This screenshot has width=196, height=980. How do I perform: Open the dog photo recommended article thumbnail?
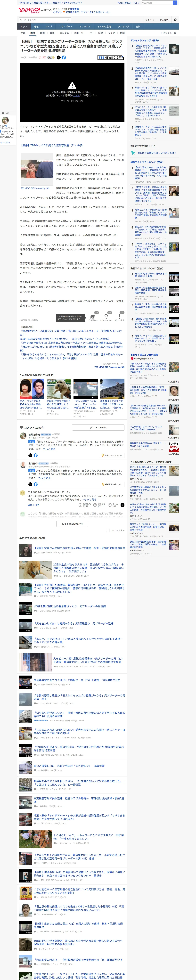click(59, 388)
